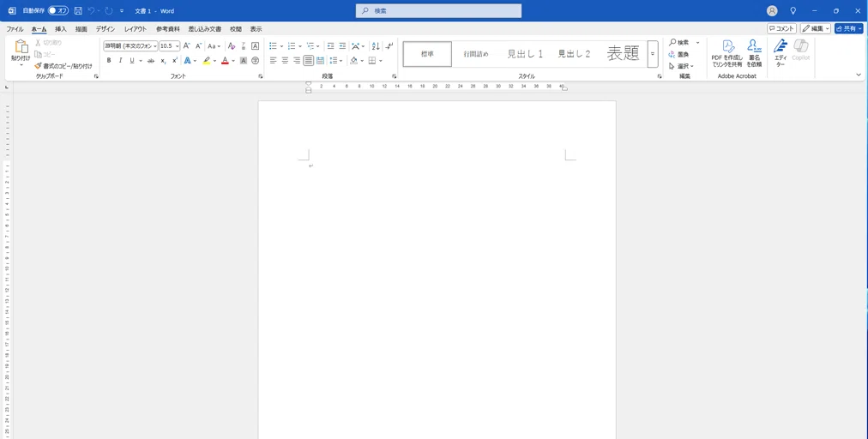This screenshot has height=439, width=868.
Task: Click the Clear All Formatting eraser icon
Action: (x=232, y=46)
